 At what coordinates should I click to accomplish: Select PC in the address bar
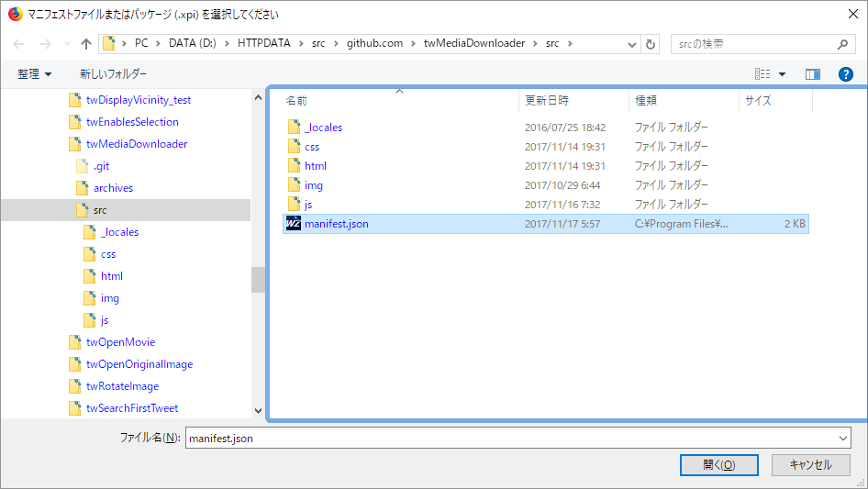click(x=141, y=43)
